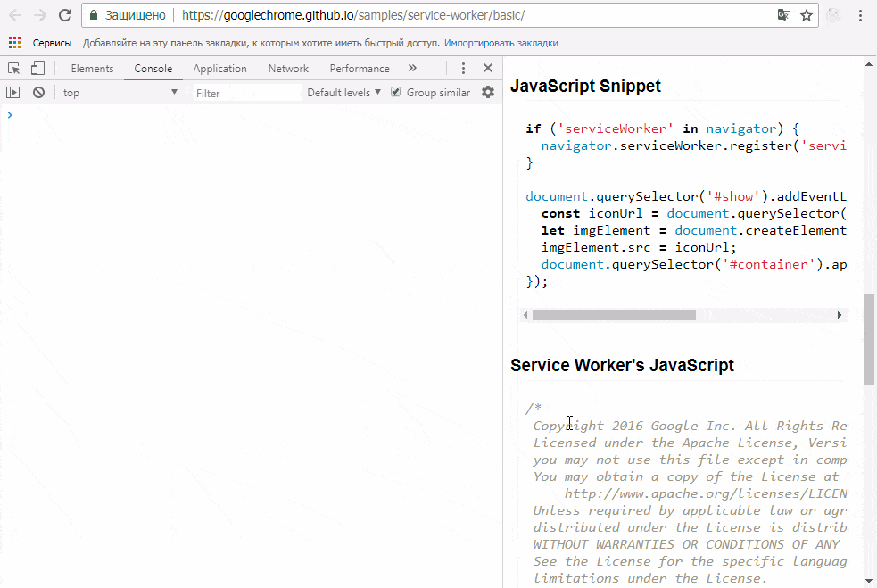
Task: Open the top execution context dropdown
Action: point(120,92)
